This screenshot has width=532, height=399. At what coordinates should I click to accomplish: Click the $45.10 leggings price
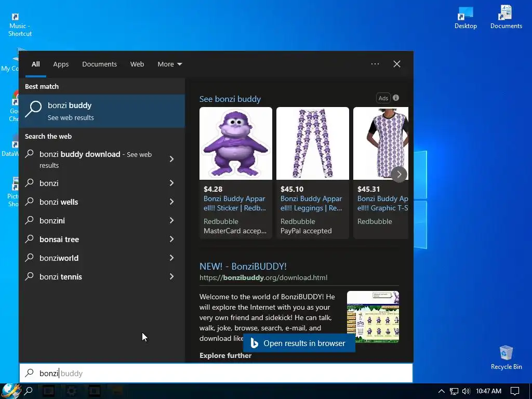[x=292, y=189]
